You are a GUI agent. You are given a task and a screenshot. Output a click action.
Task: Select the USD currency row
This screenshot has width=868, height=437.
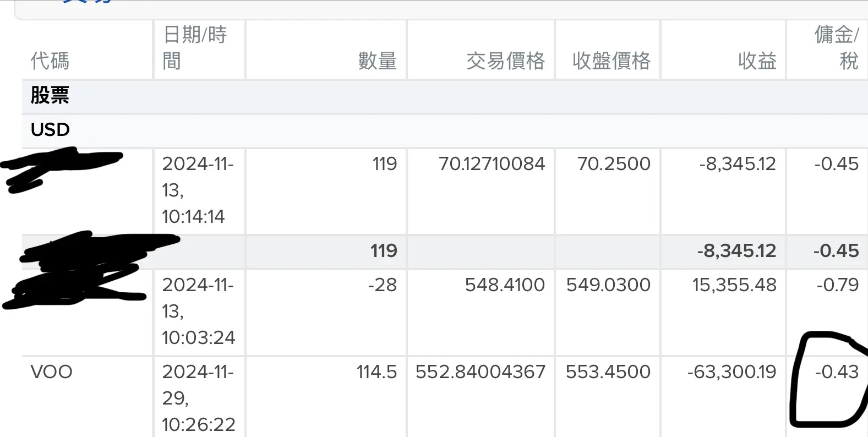[50, 129]
